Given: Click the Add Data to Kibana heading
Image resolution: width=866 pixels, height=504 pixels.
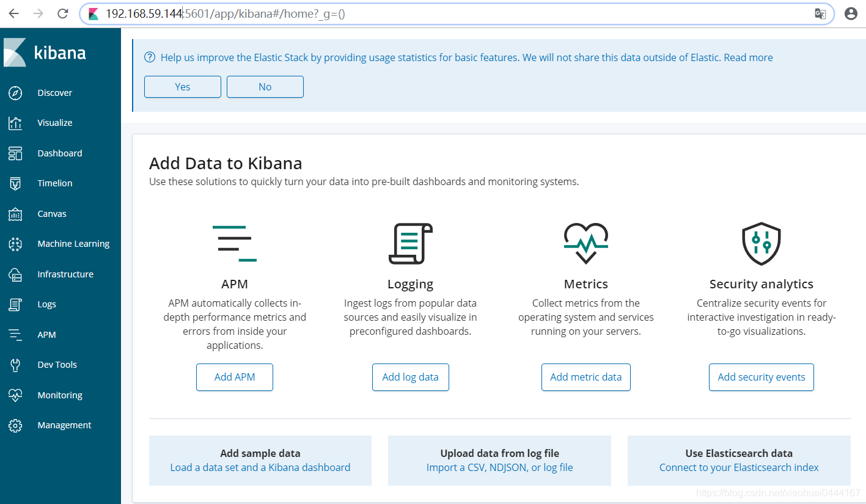Looking at the screenshot, I should coord(226,163).
